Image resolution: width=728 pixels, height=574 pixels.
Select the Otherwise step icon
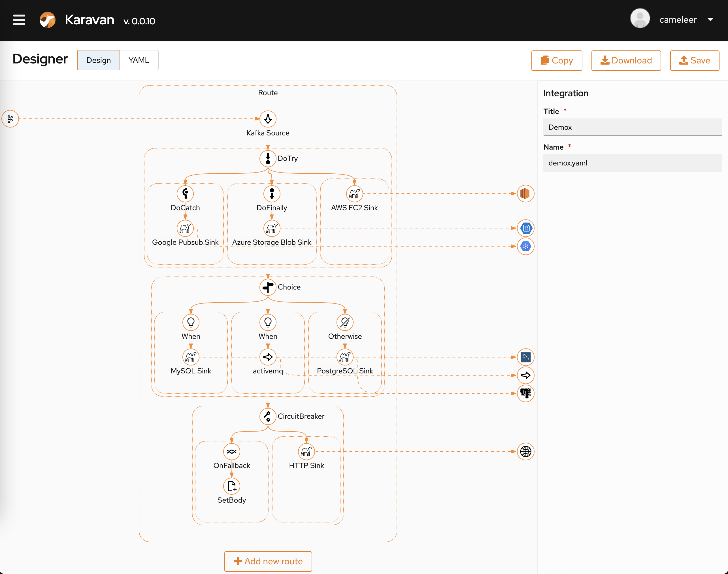[345, 322]
